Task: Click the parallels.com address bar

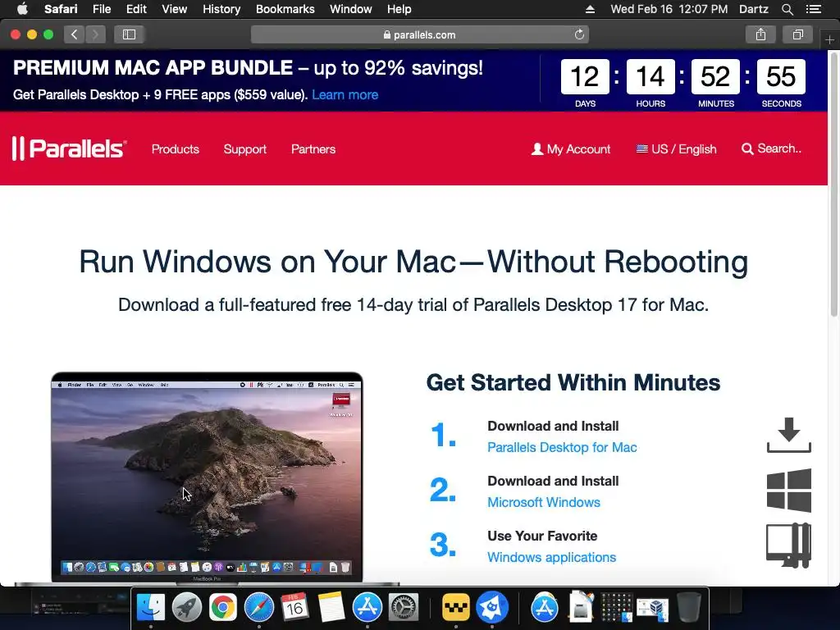Action: pos(419,34)
